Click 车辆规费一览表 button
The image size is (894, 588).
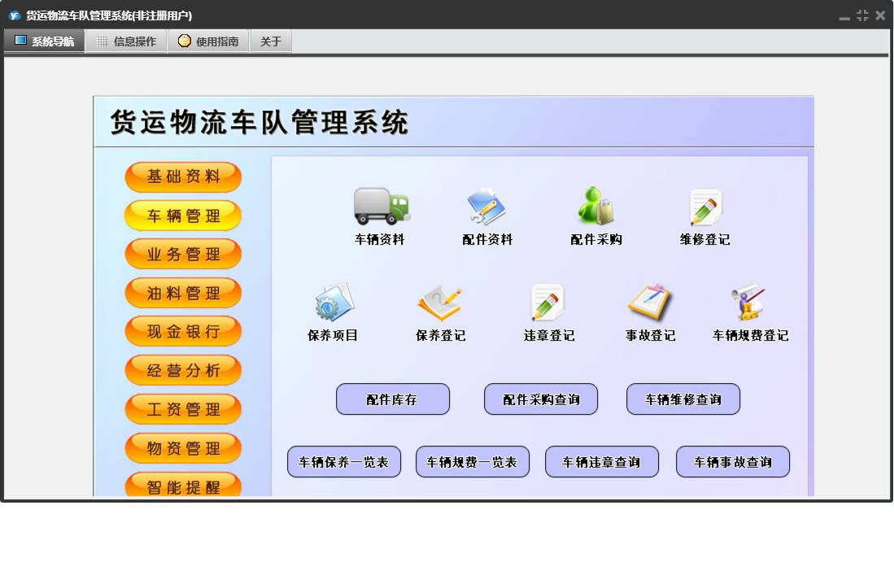pyautogui.click(x=473, y=461)
